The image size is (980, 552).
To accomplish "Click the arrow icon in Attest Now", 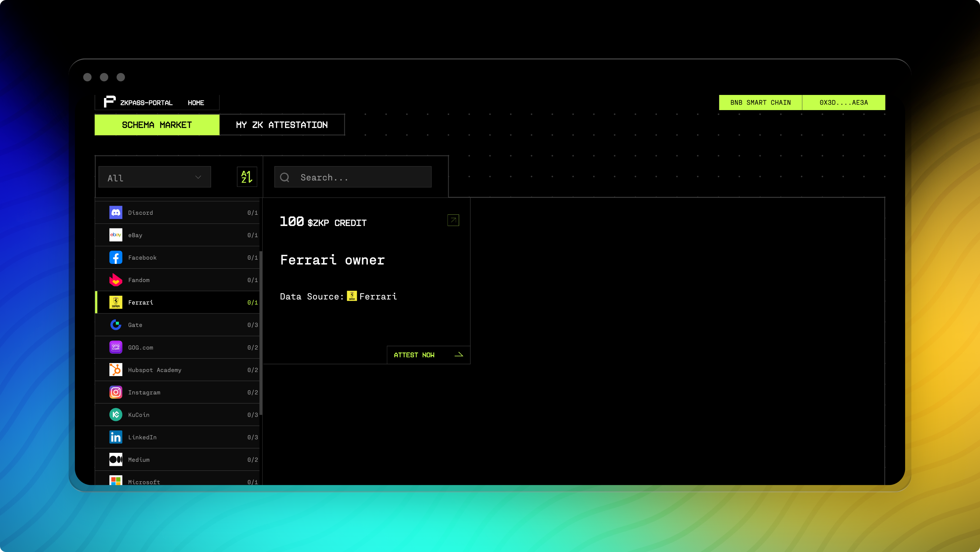I will (x=459, y=355).
